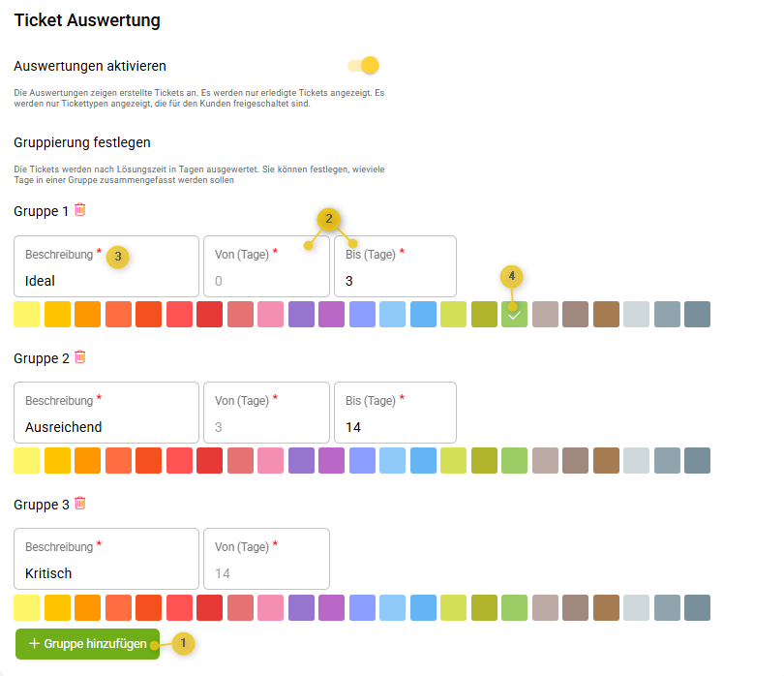Delete Gruppe 1 with trash icon
The width and height of the screenshot is (784, 676).
[x=80, y=209]
